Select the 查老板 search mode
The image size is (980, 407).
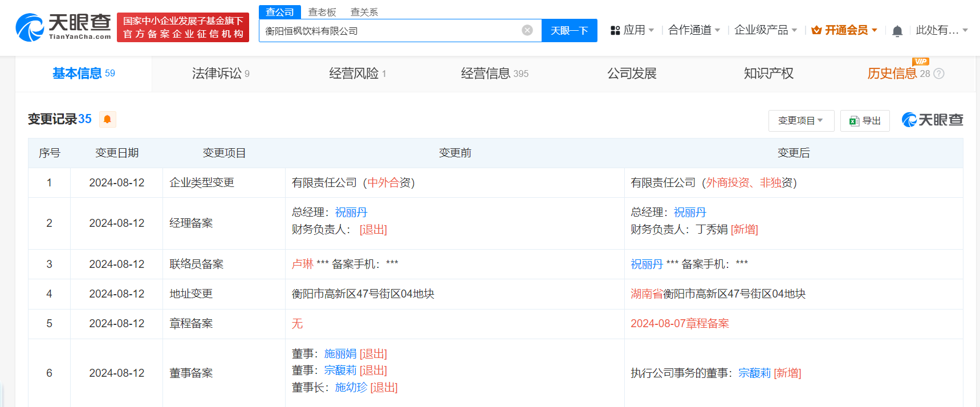322,12
